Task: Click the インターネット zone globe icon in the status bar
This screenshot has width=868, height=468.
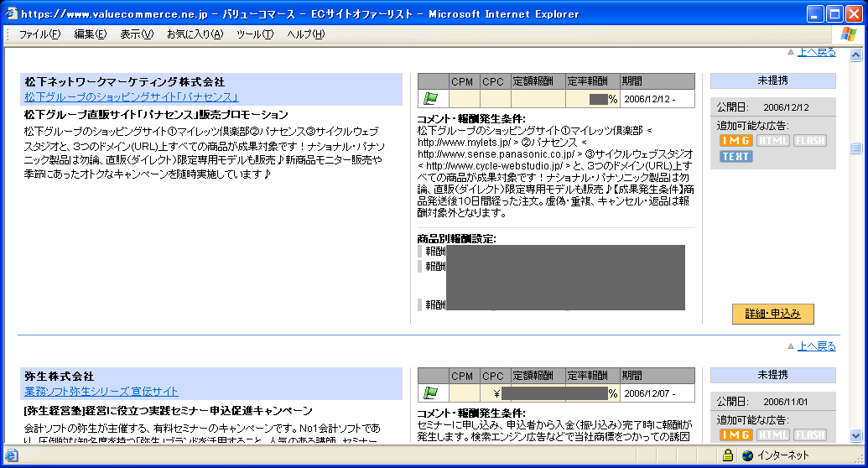Action: [x=747, y=455]
